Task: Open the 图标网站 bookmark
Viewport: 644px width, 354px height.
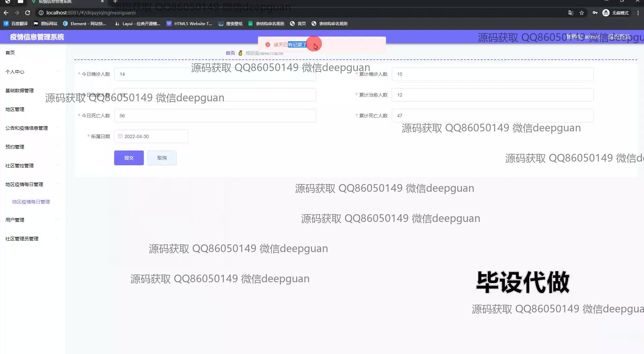Action: [45, 23]
